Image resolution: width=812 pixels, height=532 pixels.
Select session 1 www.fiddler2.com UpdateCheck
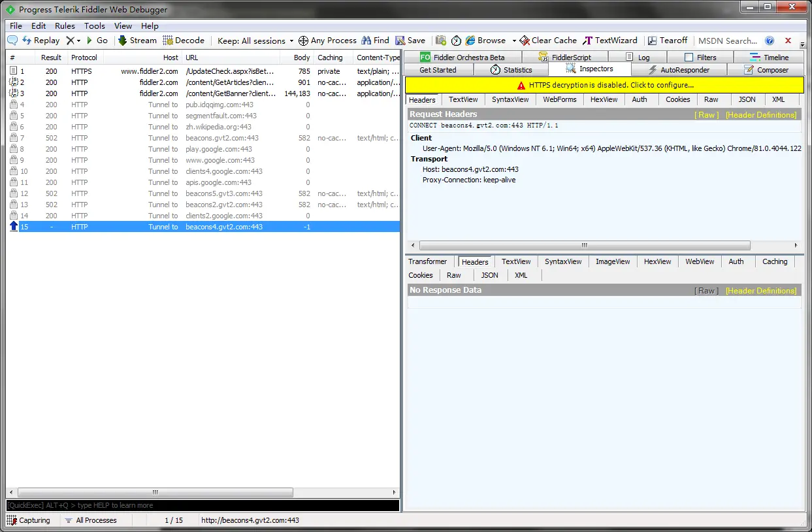[x=203, y=71]
